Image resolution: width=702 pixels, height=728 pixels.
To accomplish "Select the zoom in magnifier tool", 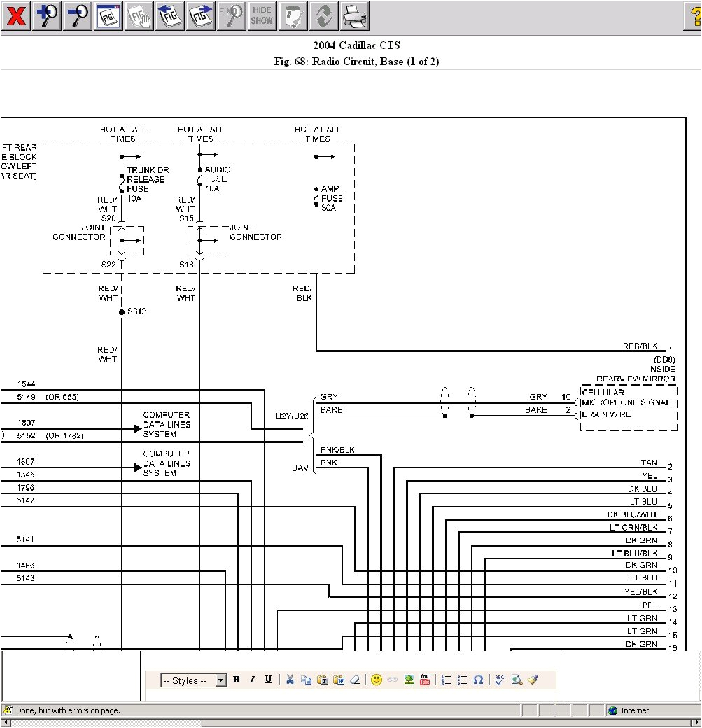I will click(x=46, y=16).
